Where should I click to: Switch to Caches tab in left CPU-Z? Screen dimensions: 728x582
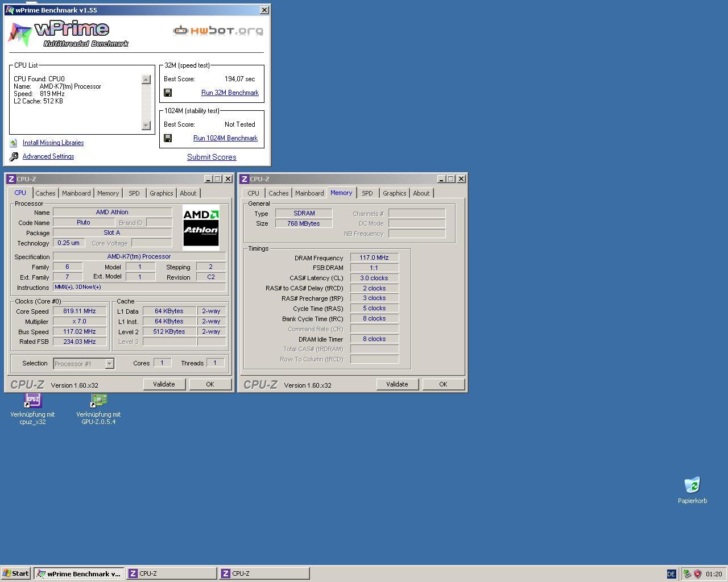[45, 193]
